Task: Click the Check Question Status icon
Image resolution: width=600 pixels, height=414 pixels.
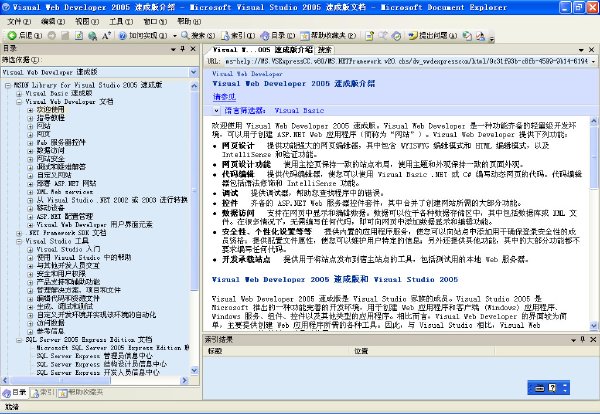Action: 467,36
